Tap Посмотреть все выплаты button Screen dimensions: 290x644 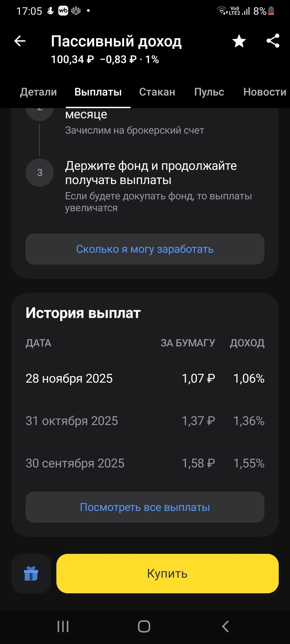pos(145,507)
